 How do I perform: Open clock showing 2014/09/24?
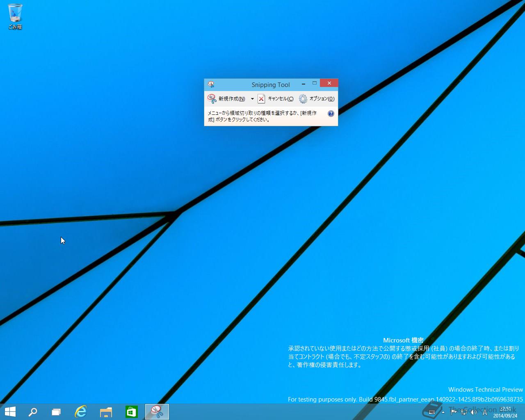(505, 412)
